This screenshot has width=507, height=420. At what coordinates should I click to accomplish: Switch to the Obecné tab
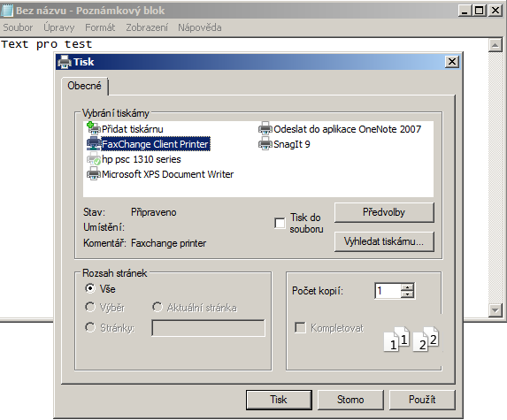tap(84, 86)
